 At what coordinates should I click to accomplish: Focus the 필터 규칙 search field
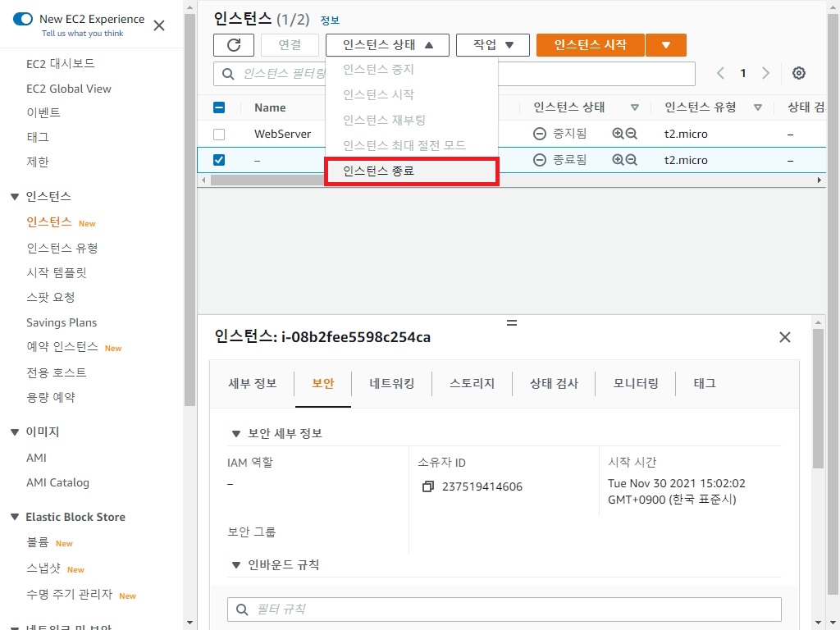[504, 609]
